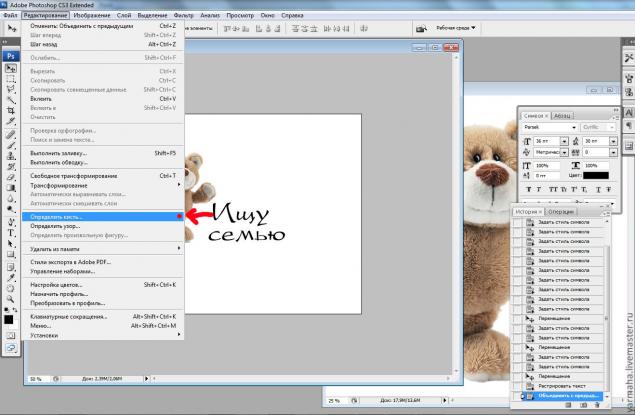Image resolution: width=635 pixels, height=415 pixels.
Task: Click the black text color swatch (Цвет)
Action: tap(595, 176)
